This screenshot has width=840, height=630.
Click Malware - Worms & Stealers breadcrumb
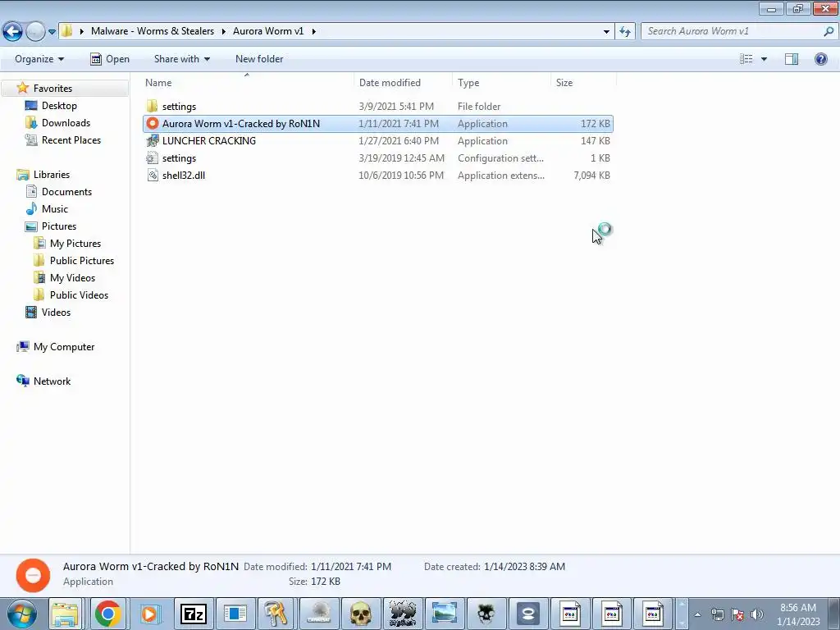tap(152, 31)
